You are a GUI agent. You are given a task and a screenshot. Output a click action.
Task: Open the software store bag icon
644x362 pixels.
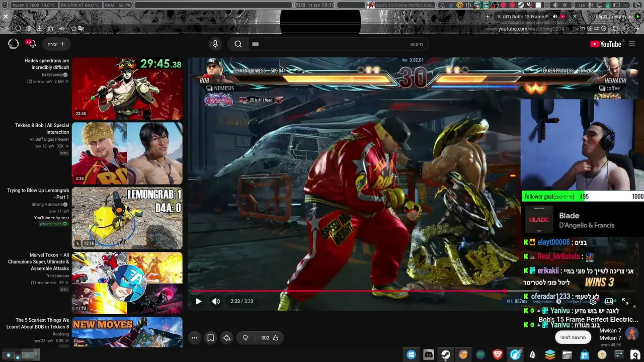click(x=584, y=354)
